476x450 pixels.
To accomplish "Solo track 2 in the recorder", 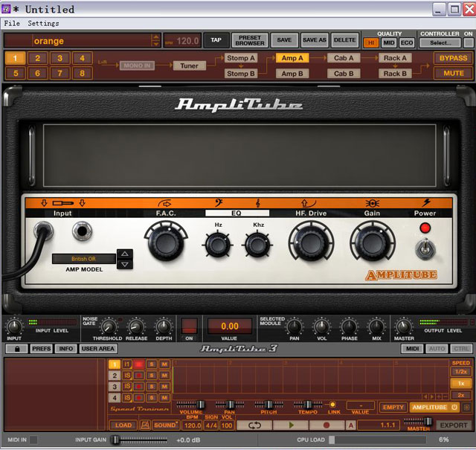I will pos(152,376).
